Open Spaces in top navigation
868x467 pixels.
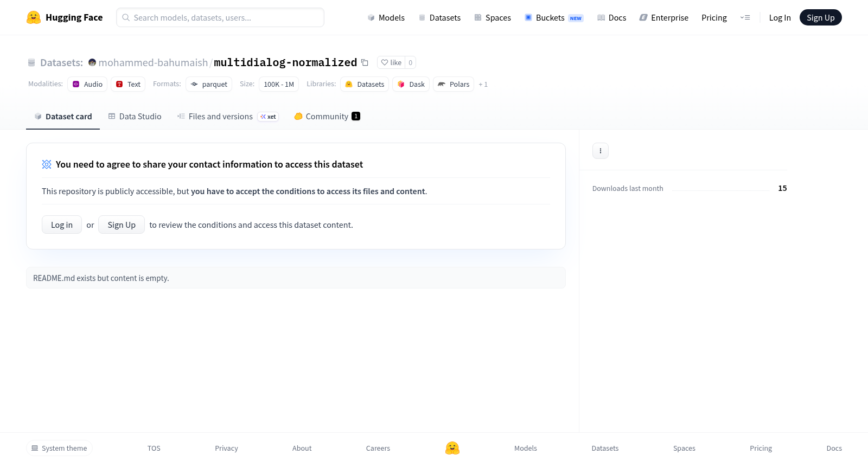[493, 18]
